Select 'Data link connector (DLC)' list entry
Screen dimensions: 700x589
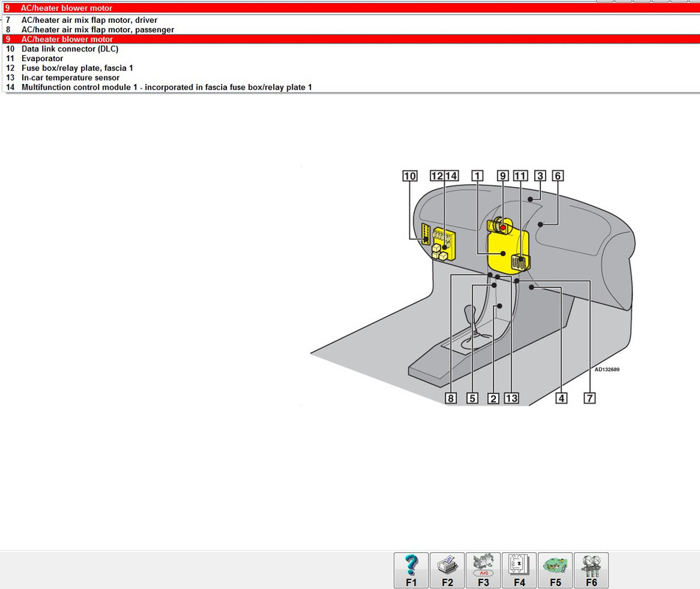click(x=350, y=49)
